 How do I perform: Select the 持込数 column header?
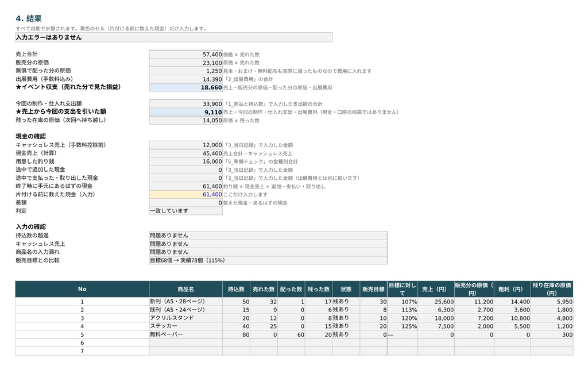[x=236, y=289]
